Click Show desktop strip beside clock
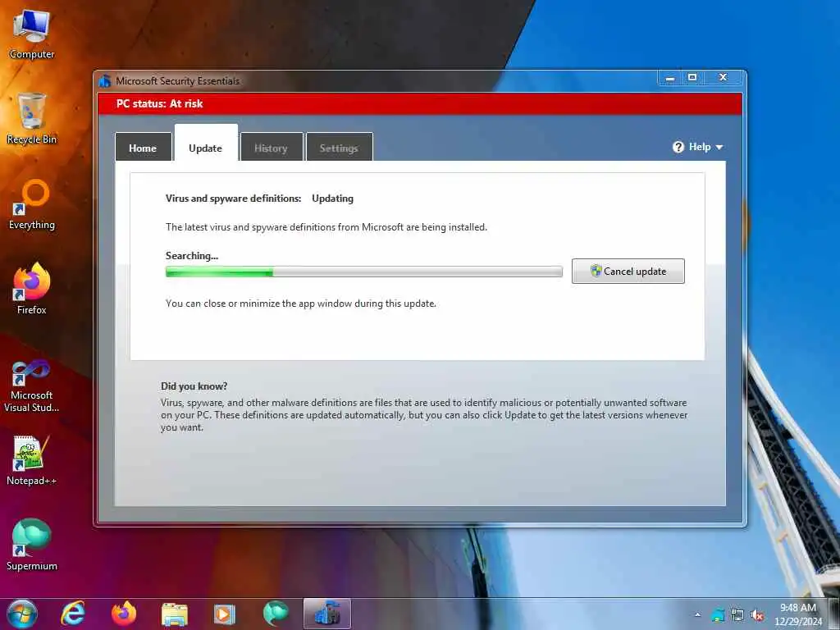This screenshot has height=630, width=840. pos(834,614)
